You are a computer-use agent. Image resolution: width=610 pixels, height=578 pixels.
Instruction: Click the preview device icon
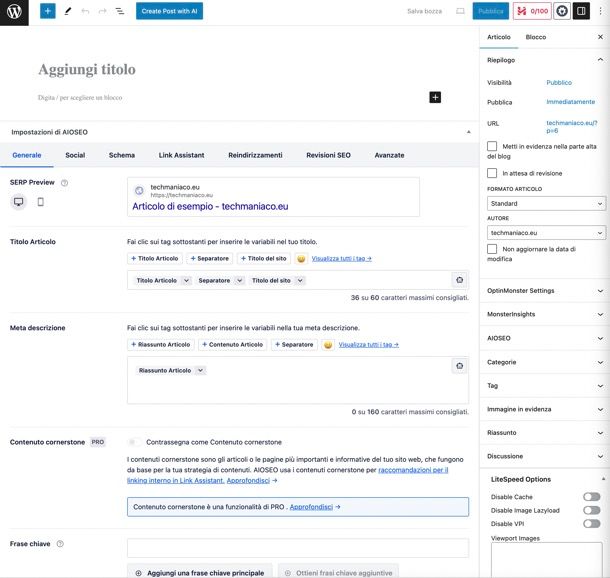click(x=460, y=11)
